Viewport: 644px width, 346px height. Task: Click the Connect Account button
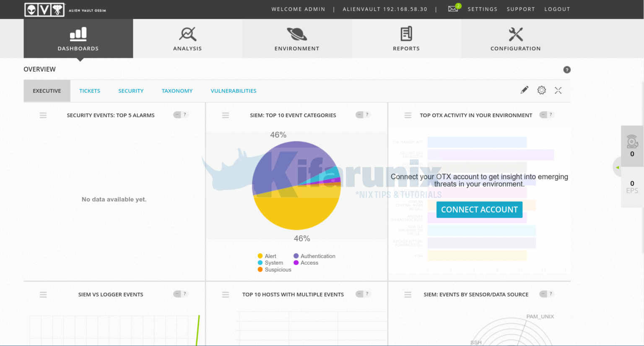click(479, 210)
